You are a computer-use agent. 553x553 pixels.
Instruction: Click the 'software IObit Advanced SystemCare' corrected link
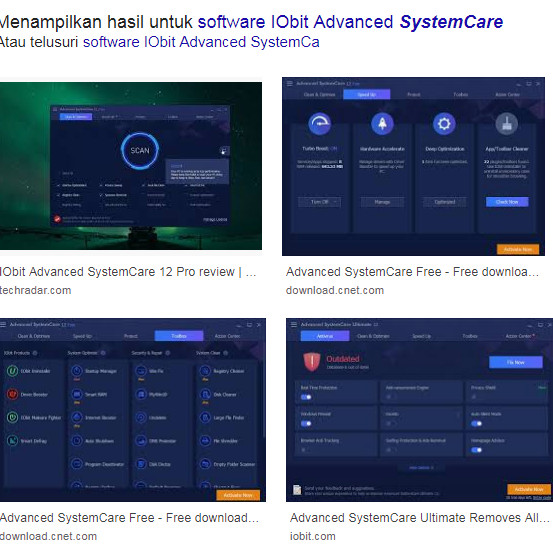pos(350,22)
